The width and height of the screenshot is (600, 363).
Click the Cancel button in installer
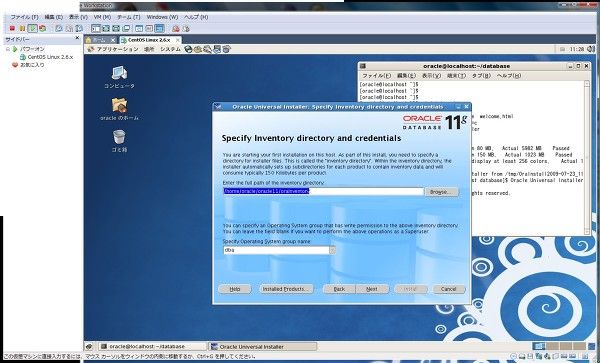[448, 289]
